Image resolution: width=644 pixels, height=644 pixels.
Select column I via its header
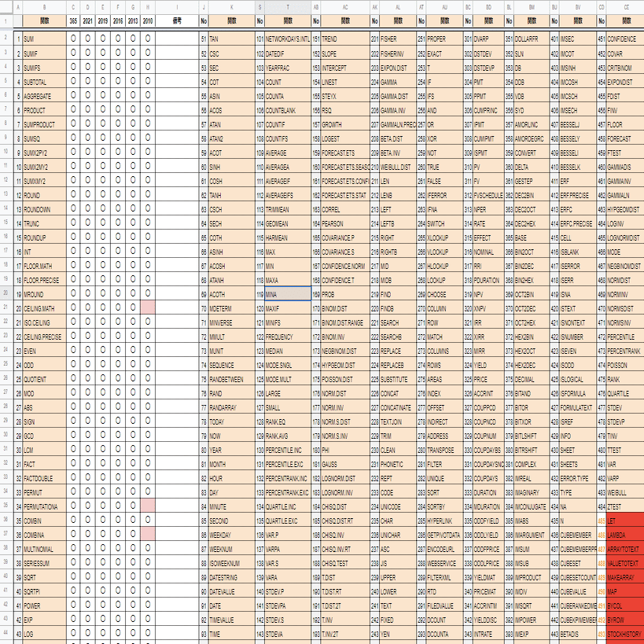tap(177, 7)
